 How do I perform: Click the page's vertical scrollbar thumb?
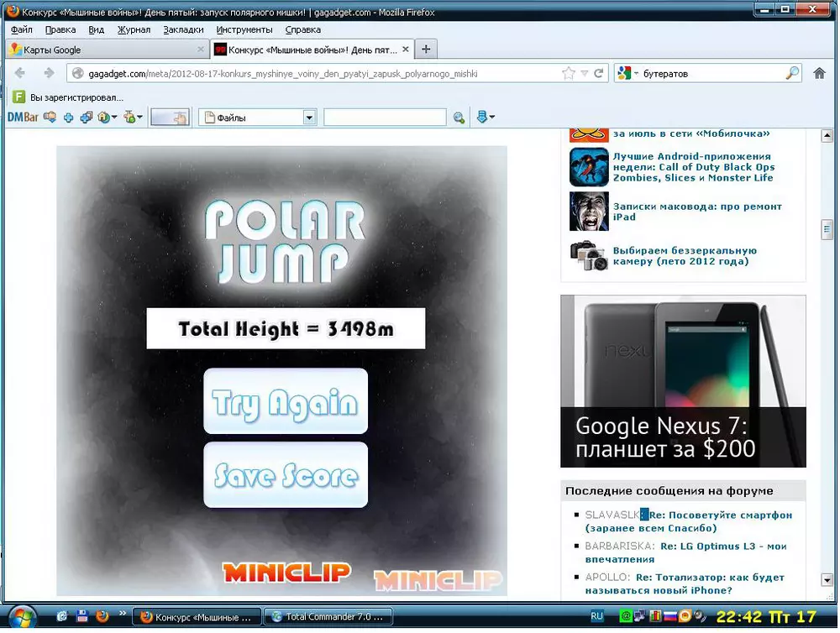coord(827,228)
